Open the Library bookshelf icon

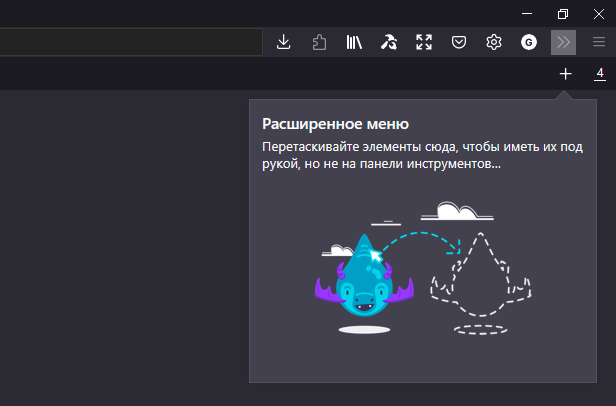pyautogui.click(x=353, y=42)
